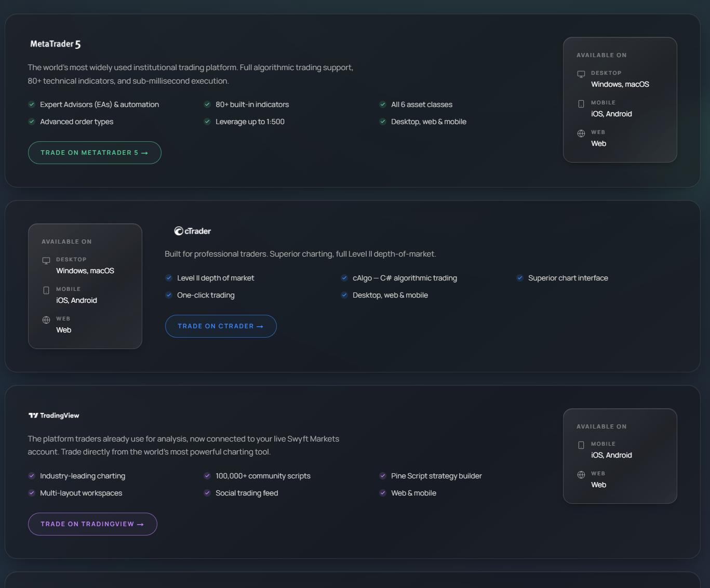Click checkmark beside Web & mobile

pyautogui.click(x=383, y=493)
